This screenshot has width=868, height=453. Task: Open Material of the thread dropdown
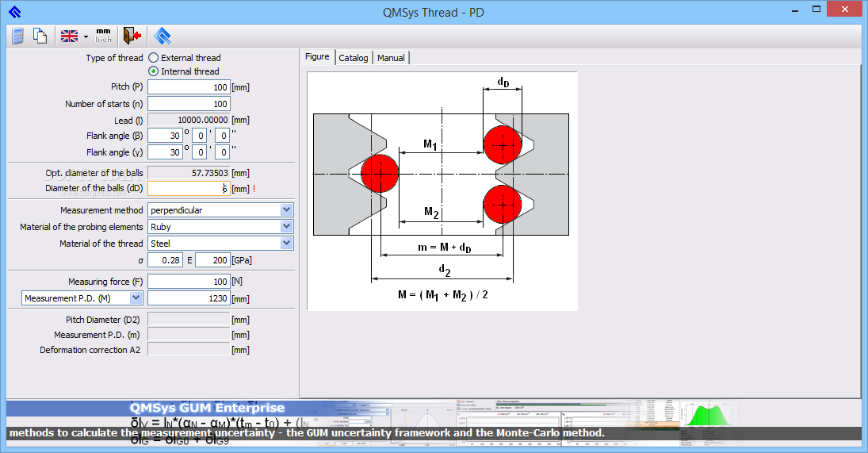[x=286, y=243]
